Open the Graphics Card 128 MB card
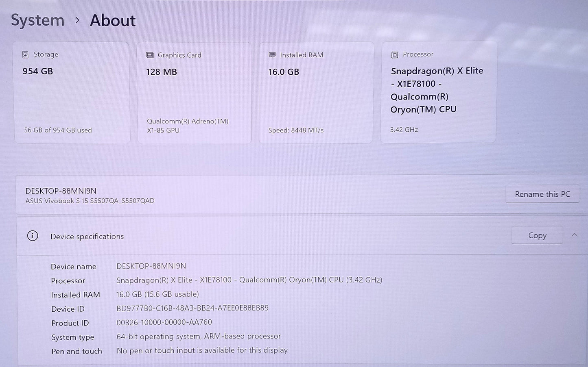This screenshot has height=367, width=588. click(x=195, y=93)
